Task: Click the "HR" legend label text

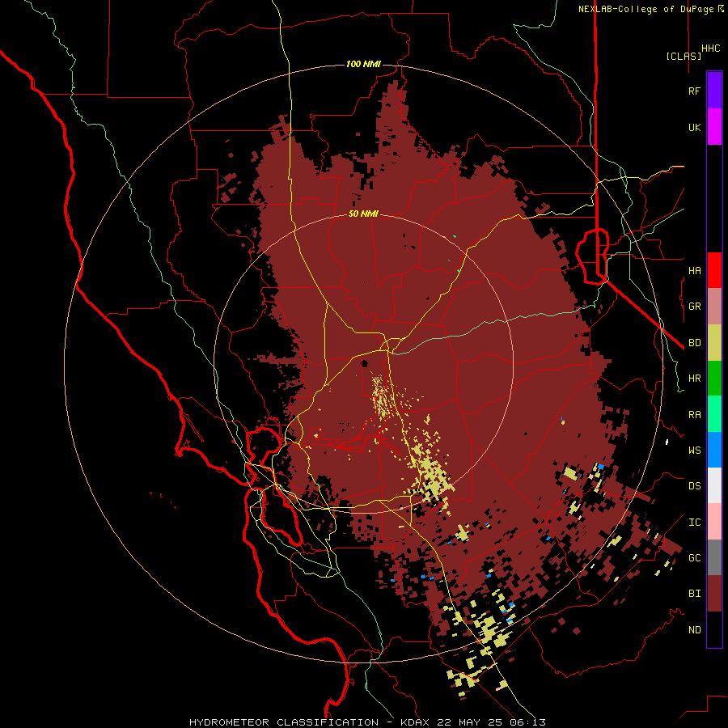Action: pos(694,379)
